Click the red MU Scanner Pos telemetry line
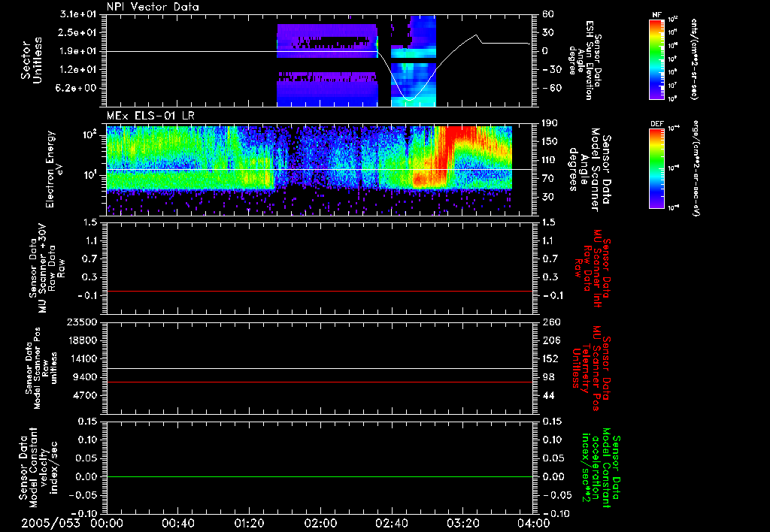Screen dimensions: 770x532 coord(320,382)
